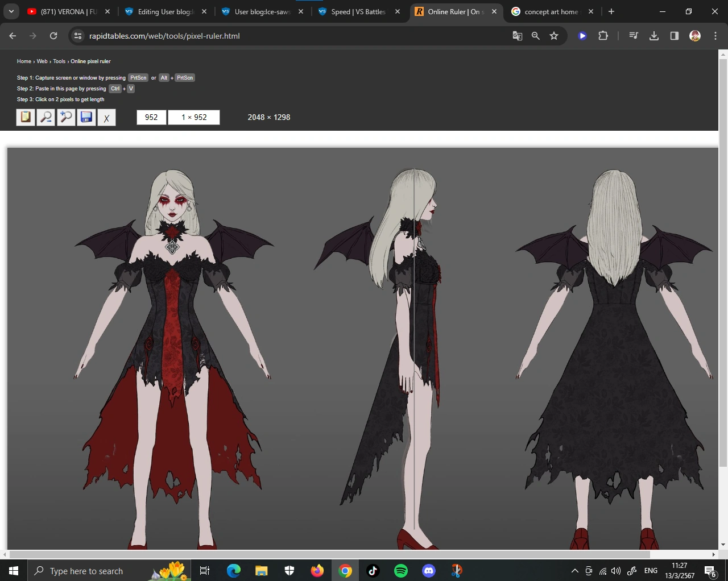Open Chrome downloads icon

(x=654, y=36)
